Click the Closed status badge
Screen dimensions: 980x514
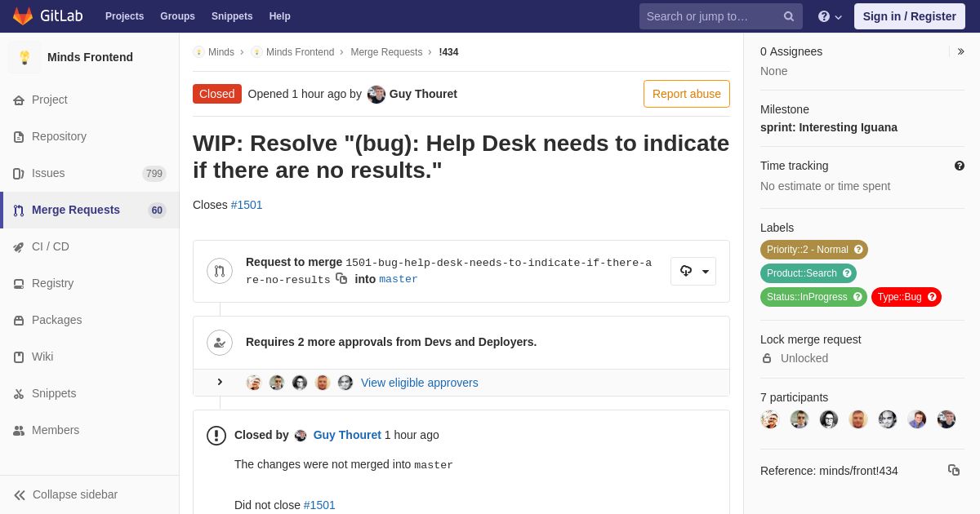(x=217, y=94)
